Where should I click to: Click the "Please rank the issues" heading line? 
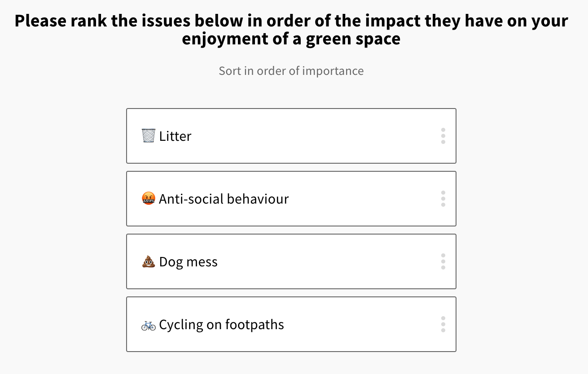click(291, 21)
